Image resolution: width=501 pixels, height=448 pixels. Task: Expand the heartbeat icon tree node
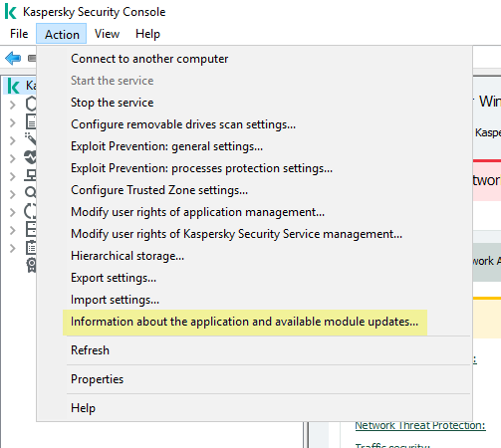(x=13, y=158)
